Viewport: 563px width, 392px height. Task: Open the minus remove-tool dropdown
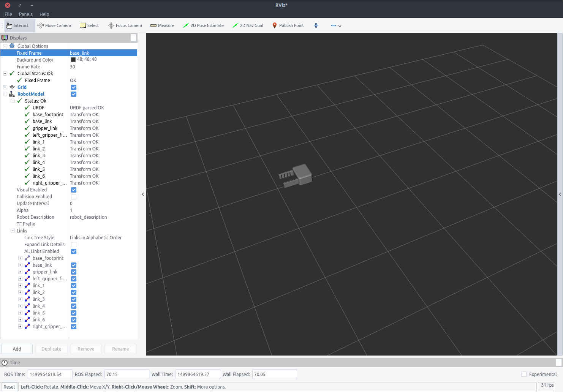pos(336,26)
